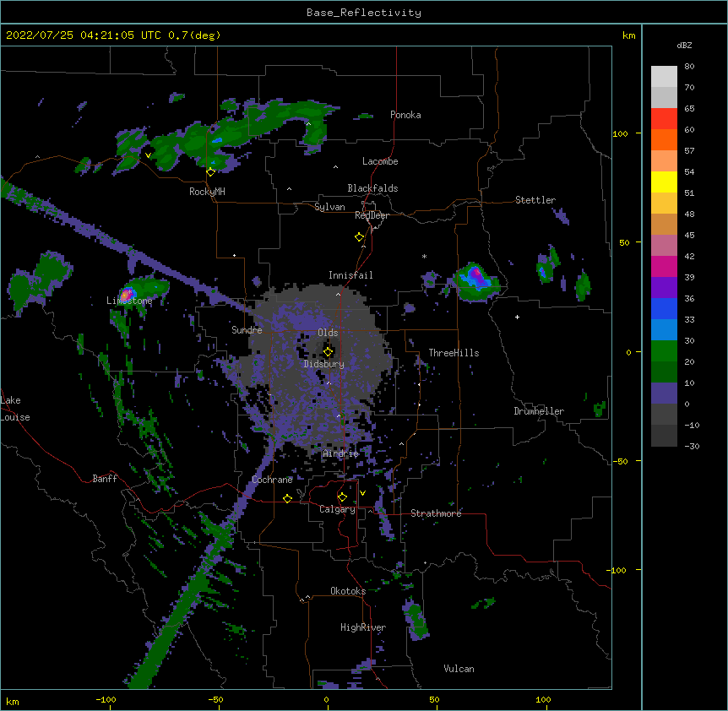Select the Blackfalds label
The height and width of the screenshot is (711, 728).
coord(372,188)
